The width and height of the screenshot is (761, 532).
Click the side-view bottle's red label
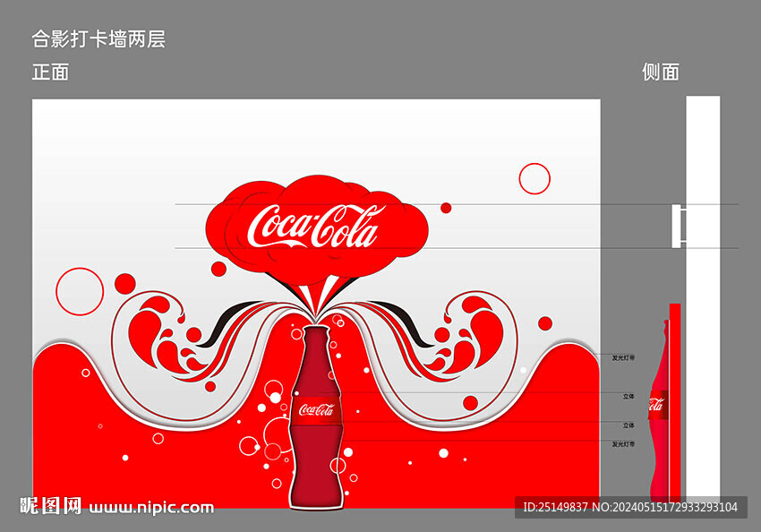pos(658,404)
